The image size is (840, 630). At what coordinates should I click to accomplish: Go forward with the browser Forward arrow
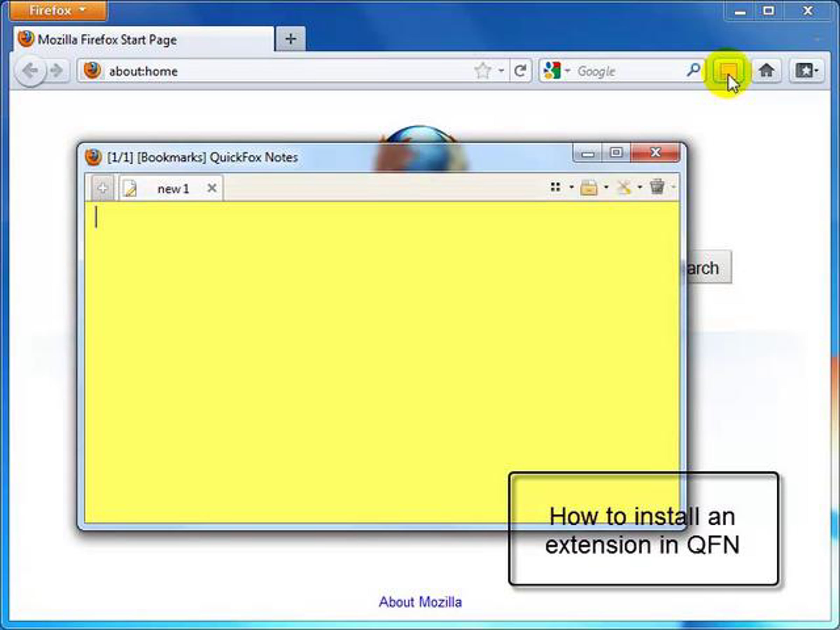(x=57, y=71)
